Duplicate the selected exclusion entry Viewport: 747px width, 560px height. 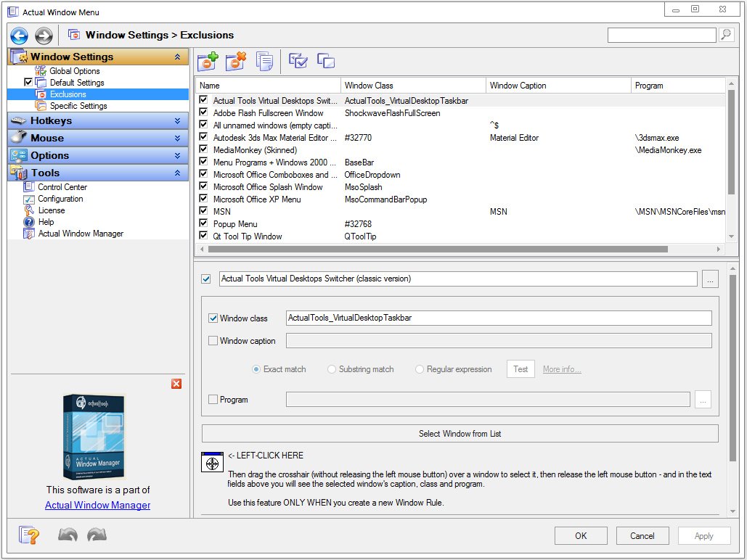tap(265, 61)
